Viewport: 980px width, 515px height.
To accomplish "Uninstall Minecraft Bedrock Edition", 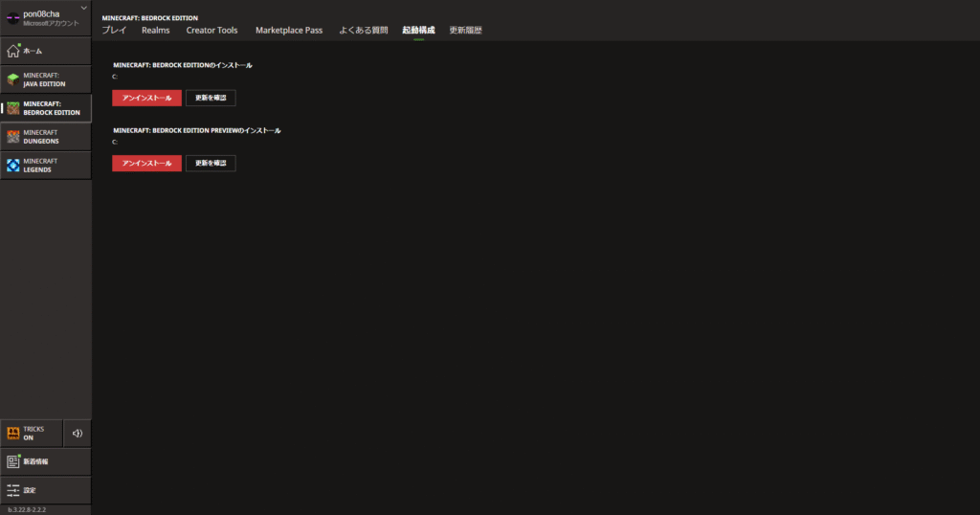I will 146,98.
